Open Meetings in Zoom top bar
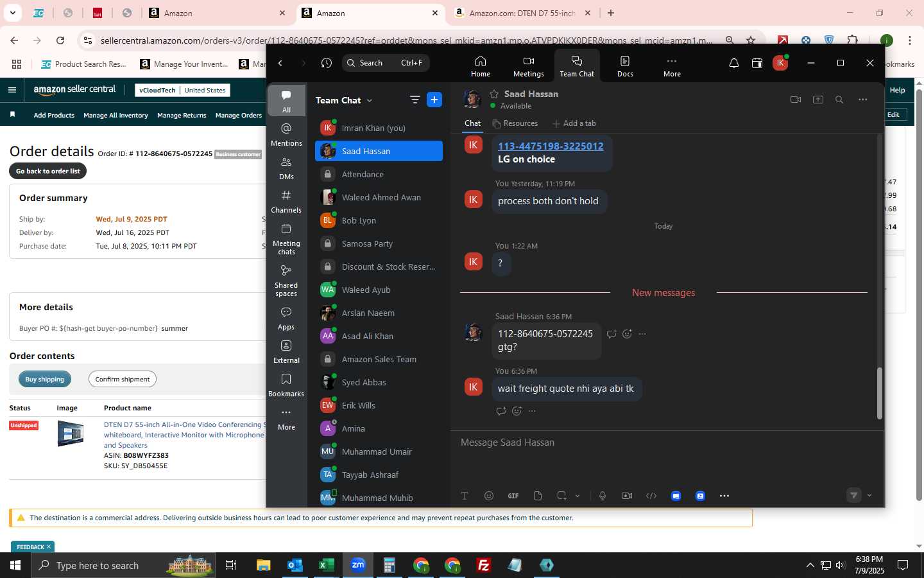The width and height of the screenshot is (924, 578). point(528,66)
